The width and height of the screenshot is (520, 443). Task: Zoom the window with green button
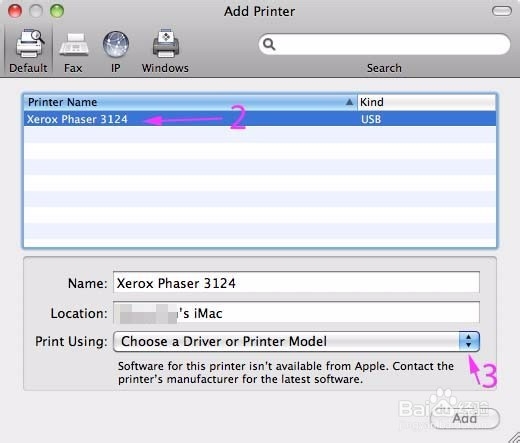[57, 11]
